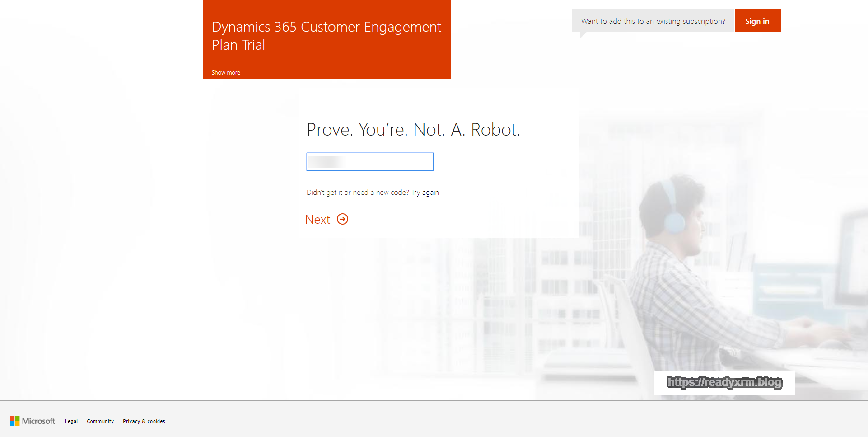The image size is (868, 437).
Task: Expand the Show more link
Action: (x=226, y=72)
